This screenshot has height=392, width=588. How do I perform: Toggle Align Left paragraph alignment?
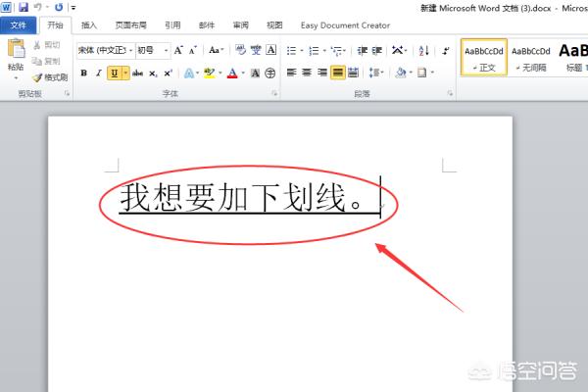[x=291, y=72]
